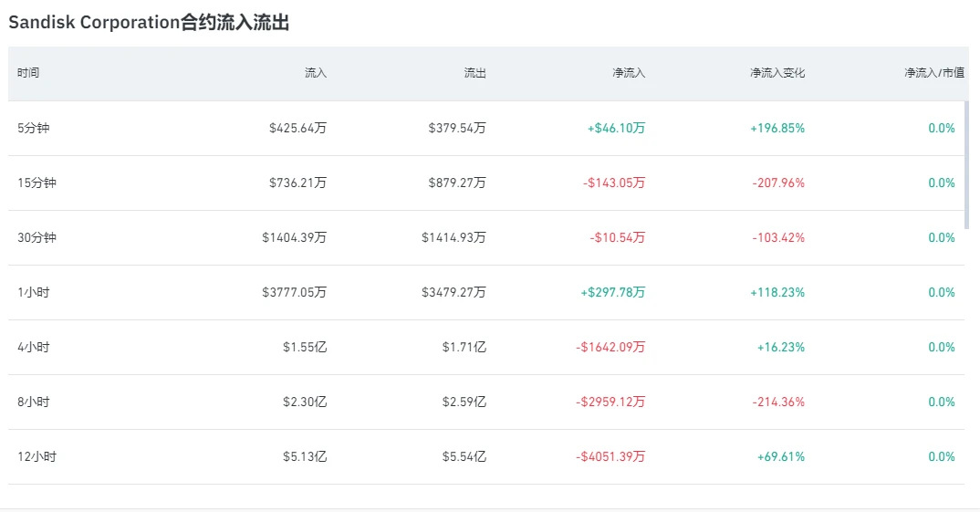Click change value +16.23%
This screenshot has height=512, width=980.
click(x=781, y=347)
